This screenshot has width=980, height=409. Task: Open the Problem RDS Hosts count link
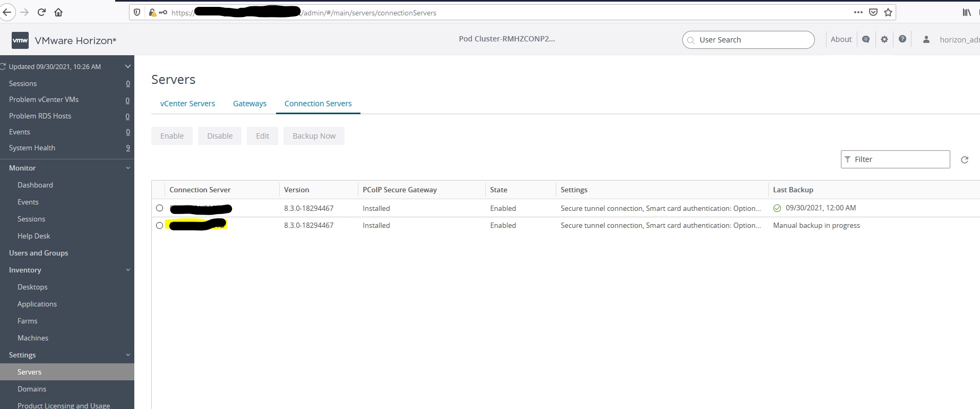[x=127, y=116]
